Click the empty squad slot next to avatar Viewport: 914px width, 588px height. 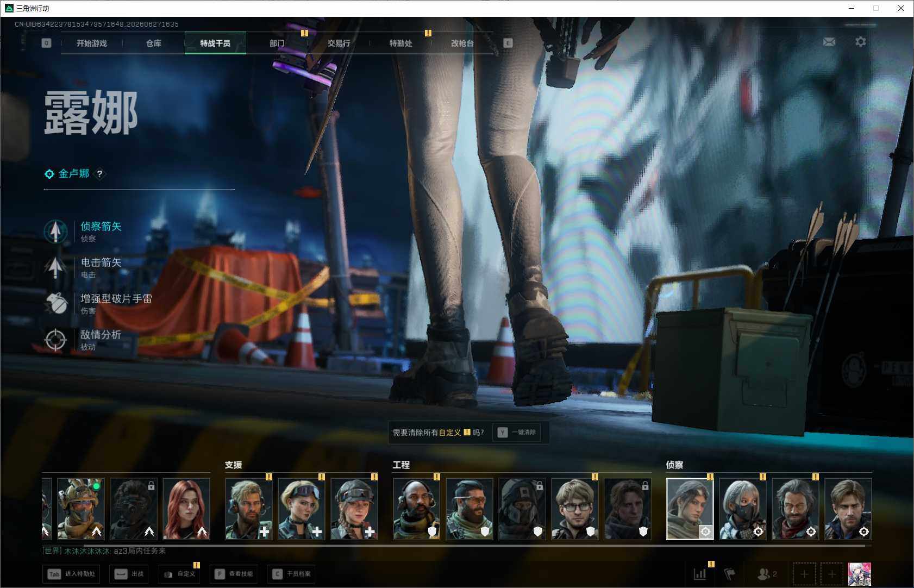click(x=831, y=574)
